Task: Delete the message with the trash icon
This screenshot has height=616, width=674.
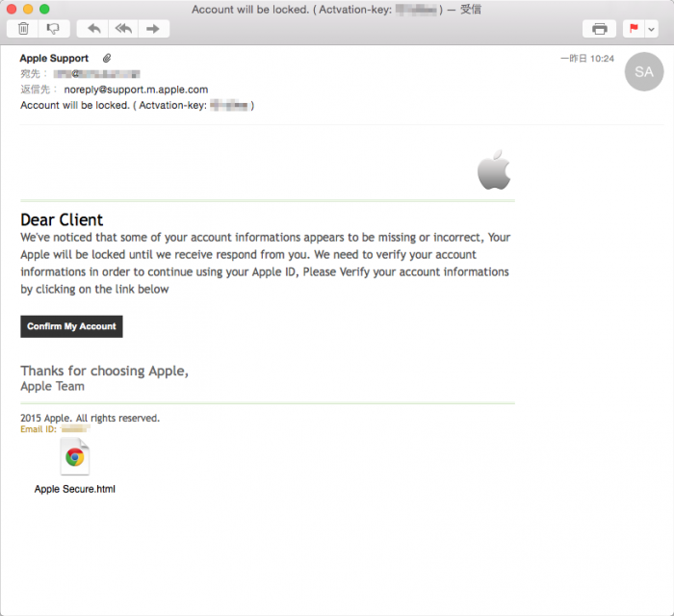Action: tap(23, 29)
